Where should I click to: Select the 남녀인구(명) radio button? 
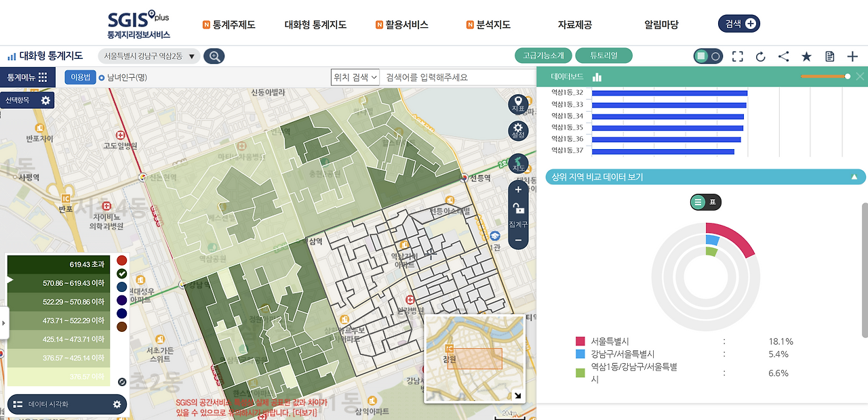102,77
